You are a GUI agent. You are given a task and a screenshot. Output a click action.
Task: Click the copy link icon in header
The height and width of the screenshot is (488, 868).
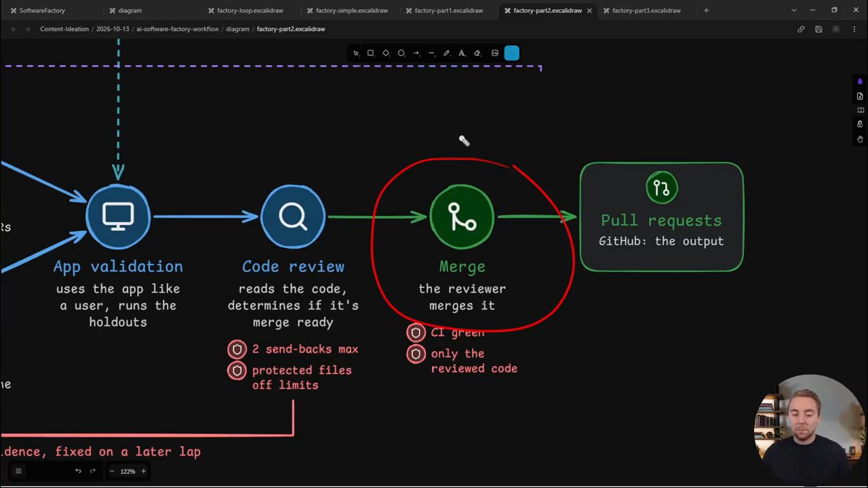(801, 29)
